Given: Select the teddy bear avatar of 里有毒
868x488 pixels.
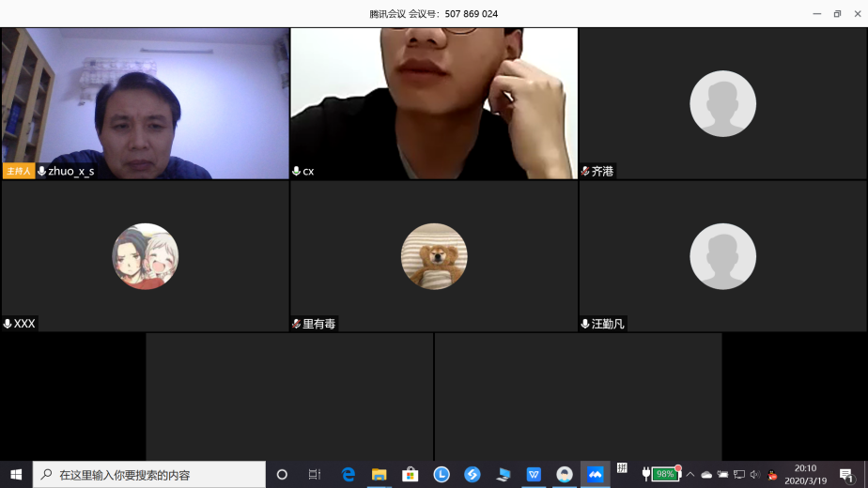Looking at the screenshot, I should pyautogui.click(x=434, y=256).
